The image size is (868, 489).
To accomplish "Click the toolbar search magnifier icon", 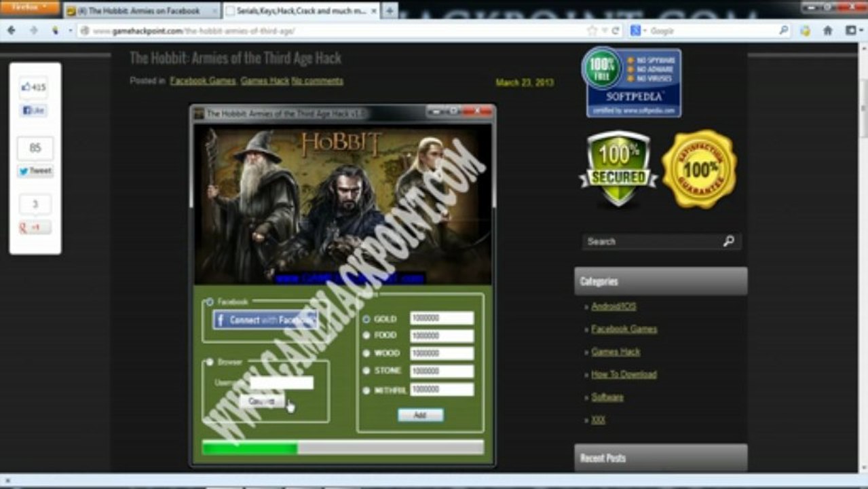I will pyautogui.click(x=784, y=31).
